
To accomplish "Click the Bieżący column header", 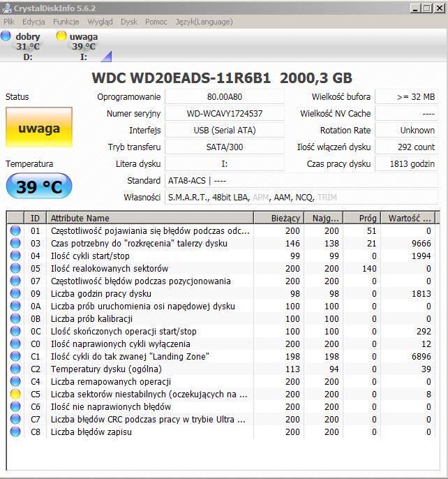I will [x=279, y=218].
